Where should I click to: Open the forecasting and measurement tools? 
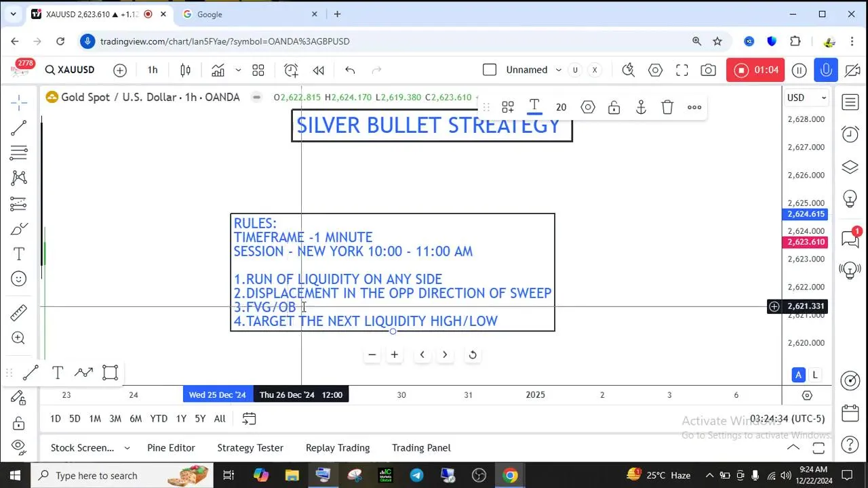[x=19, y=203]
